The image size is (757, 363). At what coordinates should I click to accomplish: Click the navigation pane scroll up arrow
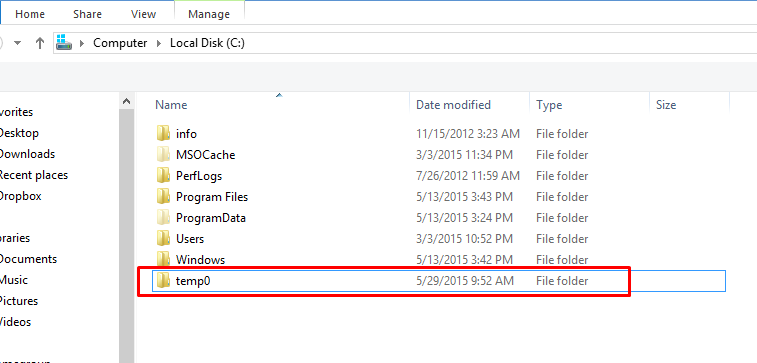[126, 101]
